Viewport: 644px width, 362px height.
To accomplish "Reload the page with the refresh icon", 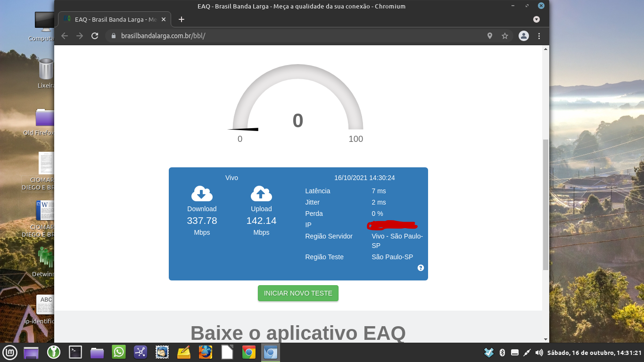I will 95,36.
